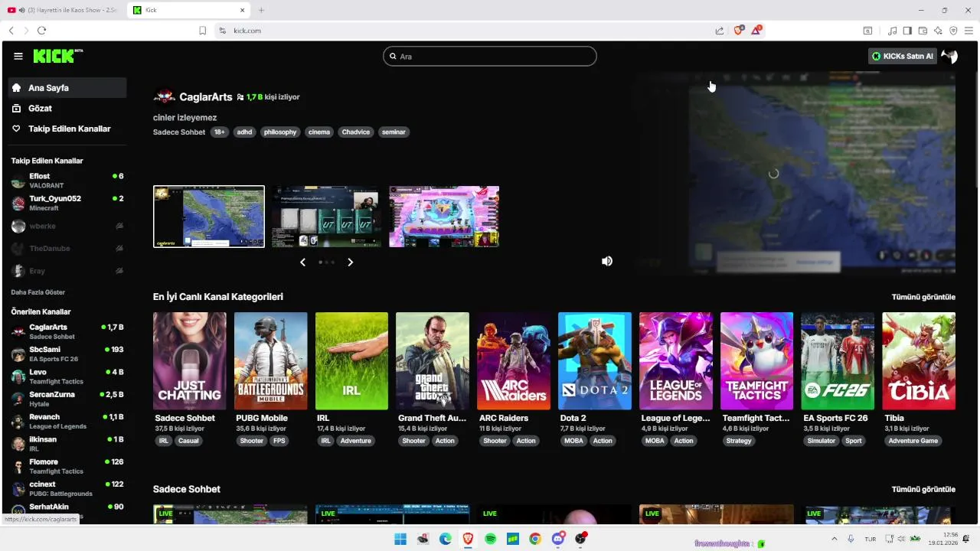Expand Daha Fazla Göster in followed channels
The width and height of the screenshot is (980, 551).
tap(38, 292)
